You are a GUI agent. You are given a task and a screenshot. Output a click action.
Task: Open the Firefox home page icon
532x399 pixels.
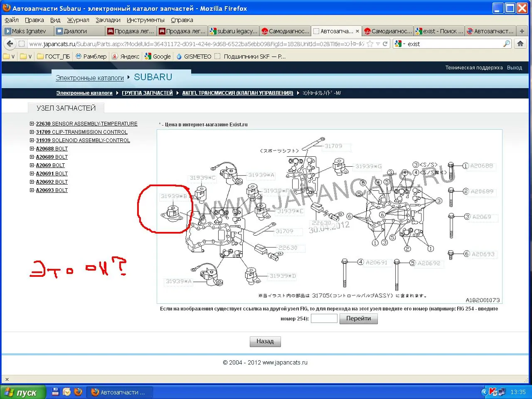520,44
